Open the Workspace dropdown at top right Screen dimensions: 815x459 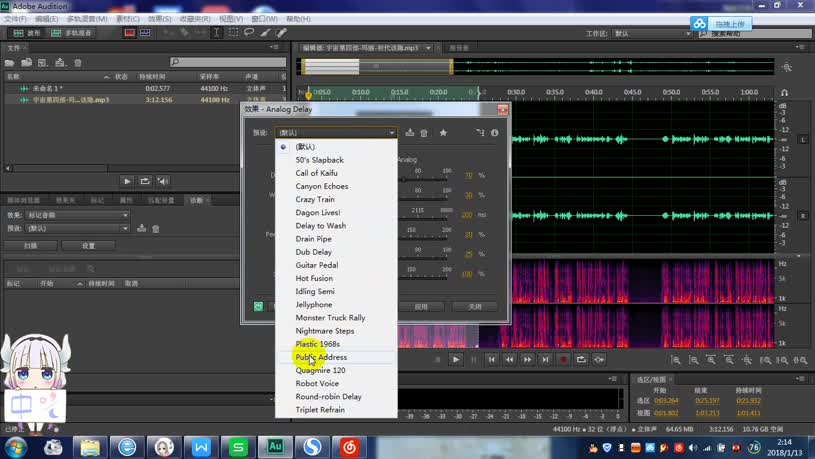pyautogui.click(x=652, y=33)
